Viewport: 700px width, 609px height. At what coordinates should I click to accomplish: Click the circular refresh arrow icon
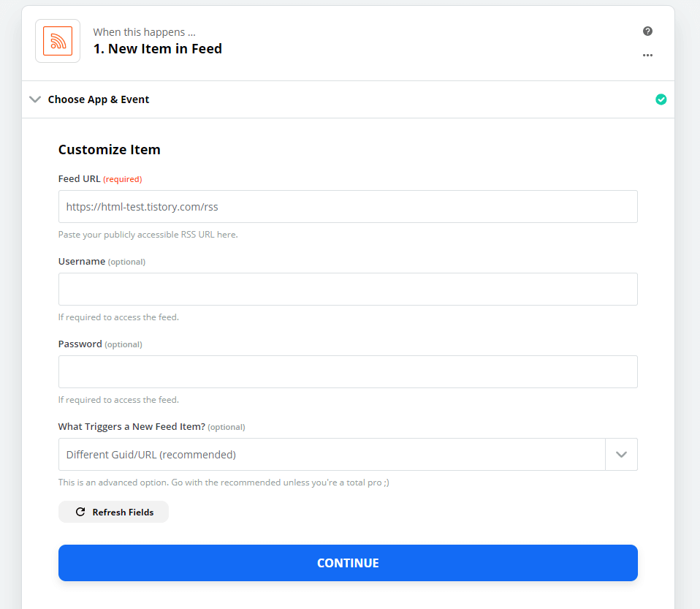80,512
